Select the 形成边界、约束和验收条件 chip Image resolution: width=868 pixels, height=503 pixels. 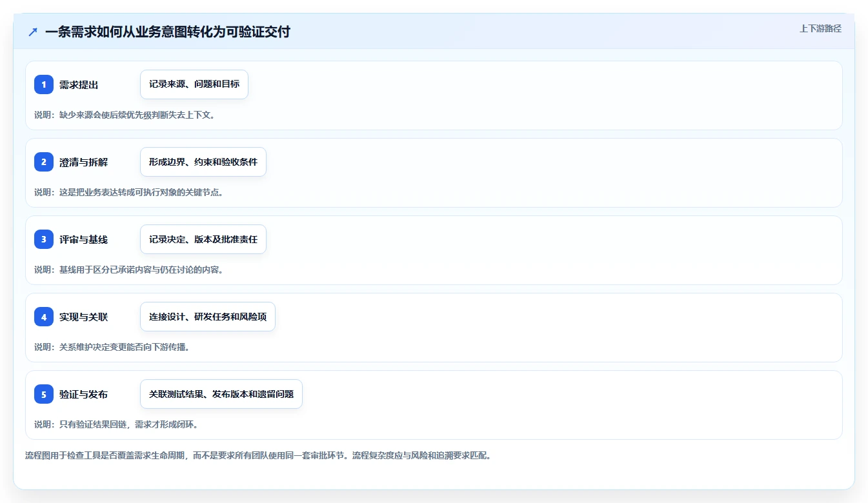coord(203,162)
